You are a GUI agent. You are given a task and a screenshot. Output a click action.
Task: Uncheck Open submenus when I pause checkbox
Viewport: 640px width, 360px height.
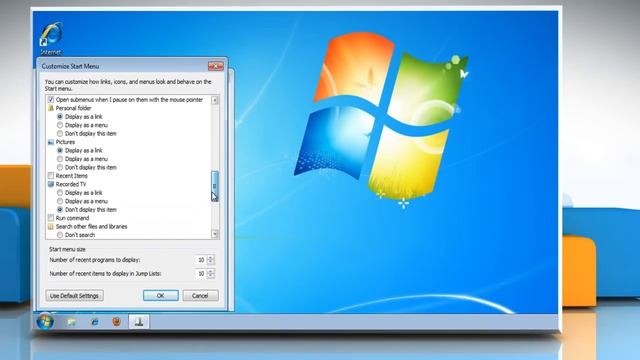click(51, 100)
